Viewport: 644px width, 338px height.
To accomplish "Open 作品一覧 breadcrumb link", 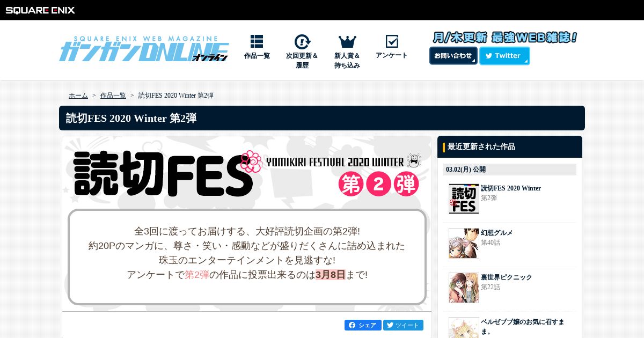I will point(113,95).
